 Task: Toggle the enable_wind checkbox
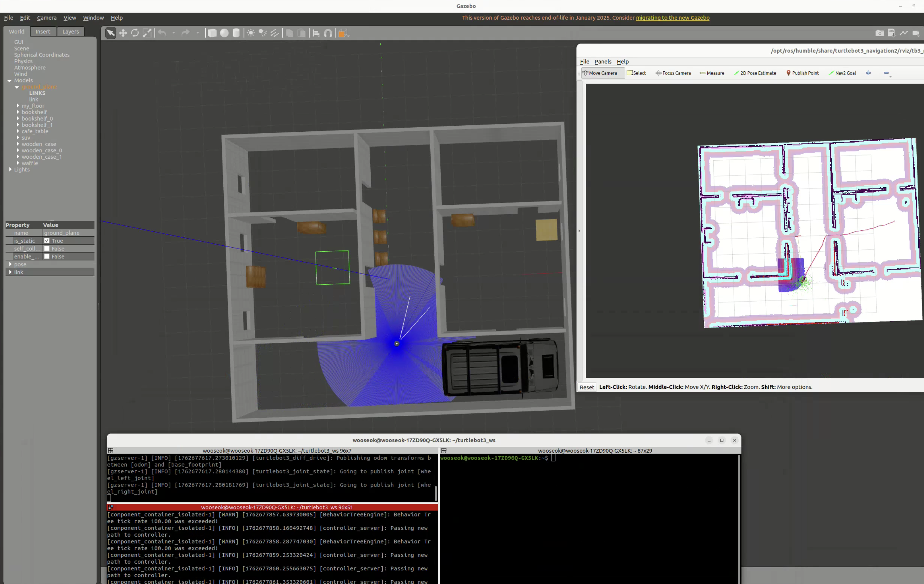[47, 256]
